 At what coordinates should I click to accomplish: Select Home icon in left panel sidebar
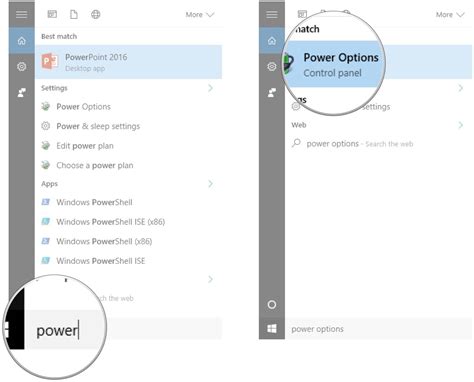22,41
